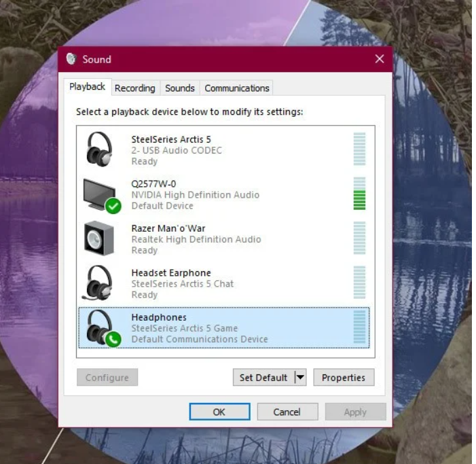Click the greyed-out Apply button
The image size is (476, 464).
point(356,412)
